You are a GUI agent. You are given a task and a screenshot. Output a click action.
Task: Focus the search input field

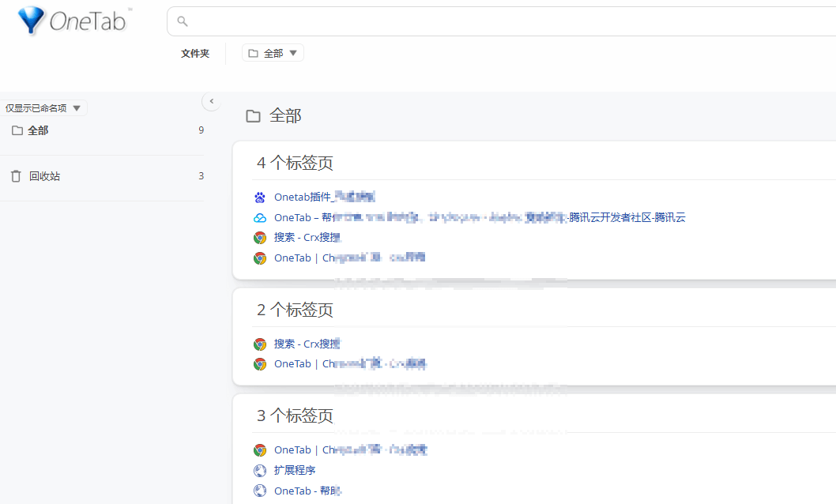501,21
